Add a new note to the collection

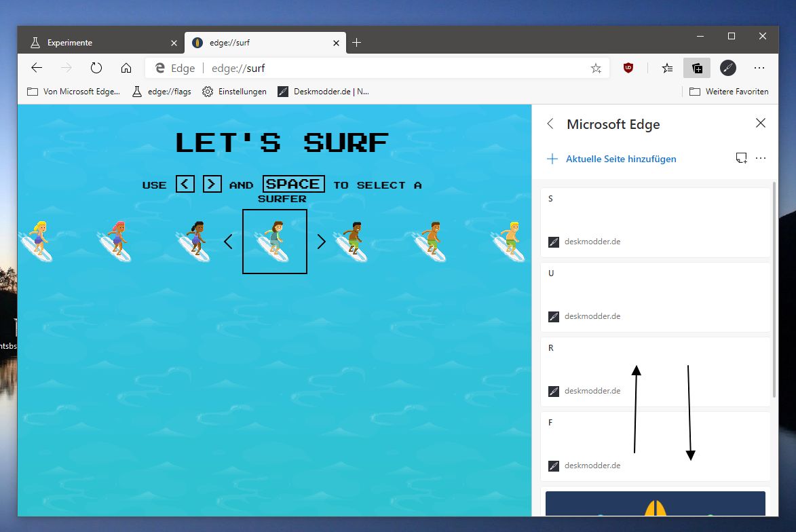pyautogui.click(x=741, y=158)
